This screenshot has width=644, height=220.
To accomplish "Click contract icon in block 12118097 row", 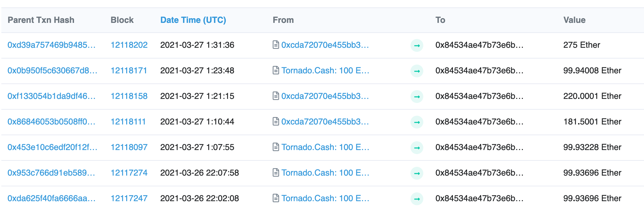I will point(276,147).
